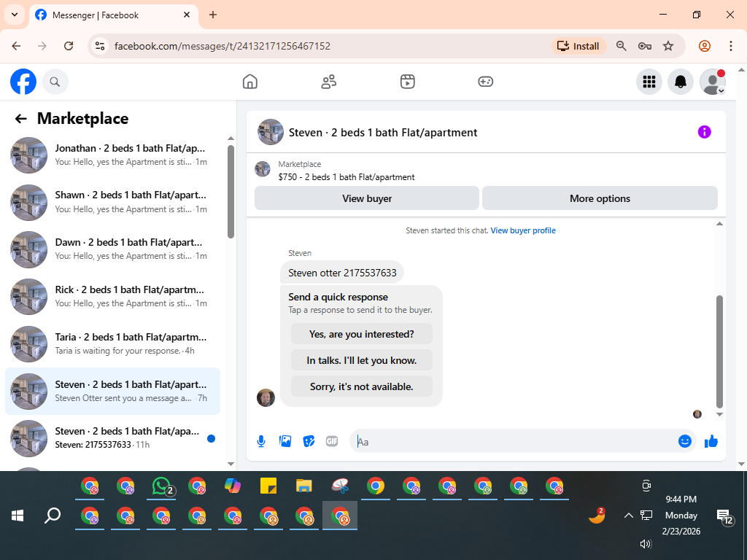Close the Messenger browser tab
747x560 pixels.
point(187,15)
